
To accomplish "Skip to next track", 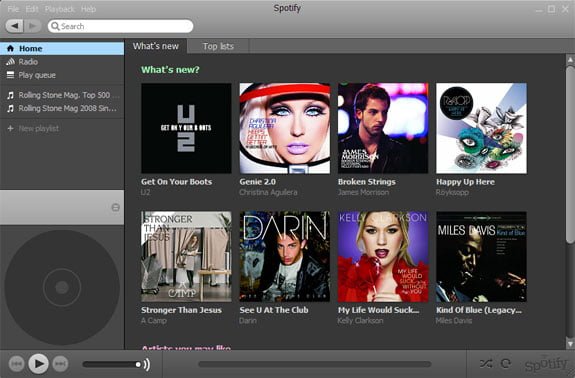I will 61,364.
